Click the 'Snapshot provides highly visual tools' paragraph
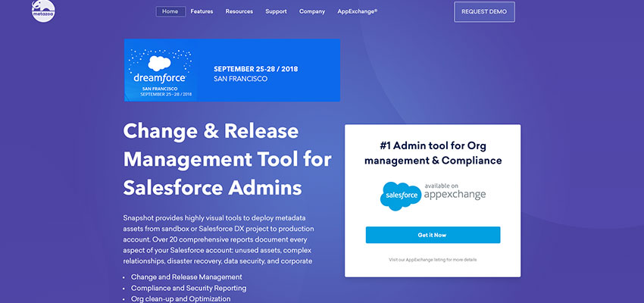644x303 pixels. click(218, 239)
